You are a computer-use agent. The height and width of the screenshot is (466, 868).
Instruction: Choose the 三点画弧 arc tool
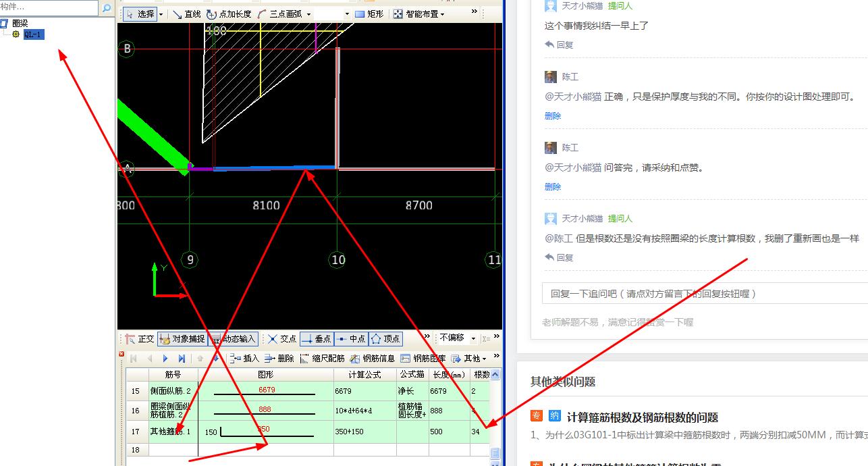(280, 14)
